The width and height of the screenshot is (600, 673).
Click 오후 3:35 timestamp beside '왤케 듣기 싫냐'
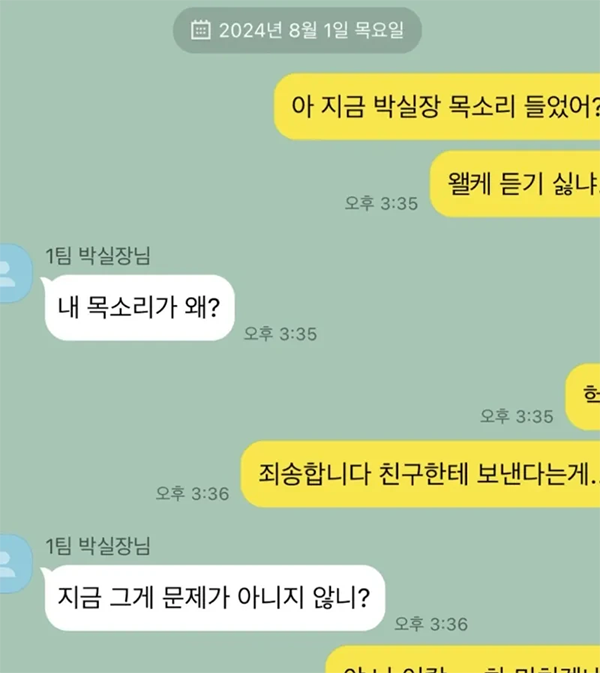(x=381, y=203)
